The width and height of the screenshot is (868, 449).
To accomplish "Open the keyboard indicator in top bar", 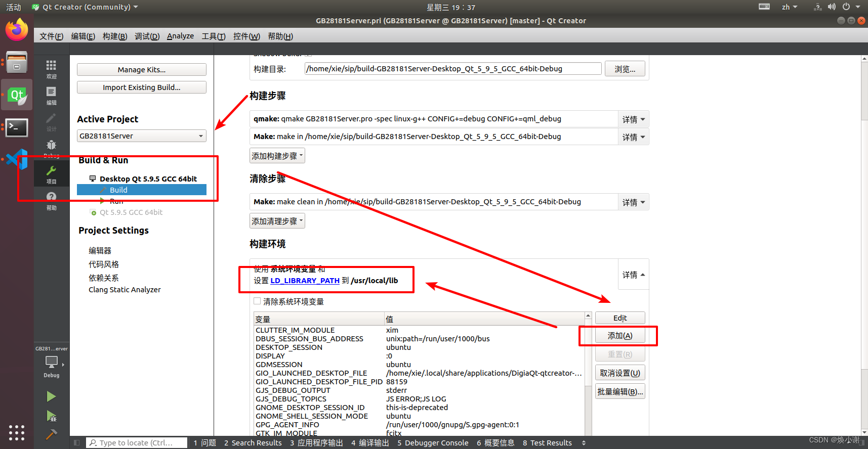I will (x=764, y=7).
